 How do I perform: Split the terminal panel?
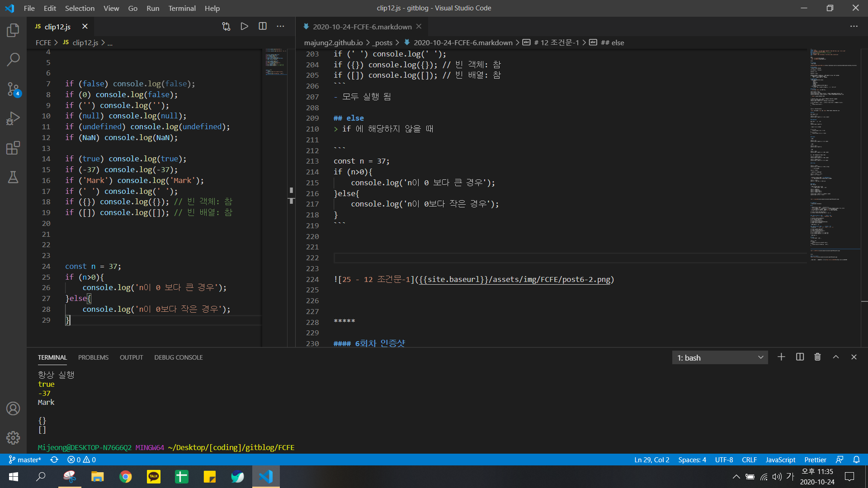point(800,357)
